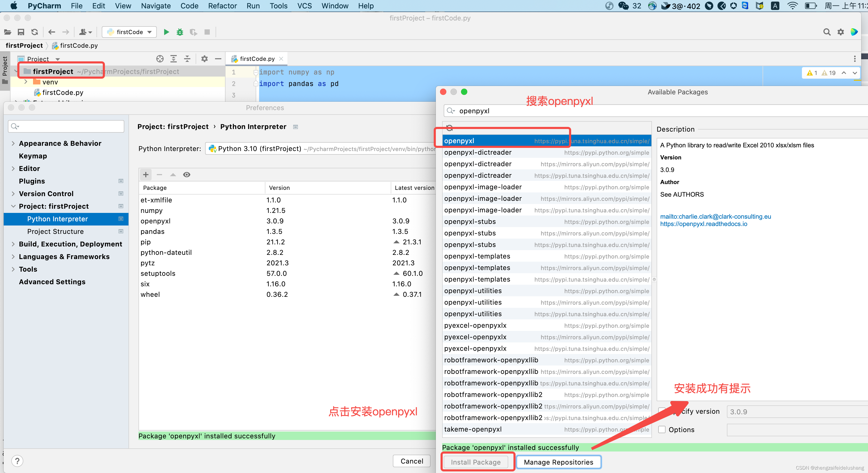The height and width of the screenshot is (473, 868).
Task: Open openpyxl.readthedocs.io documentation link
Action: click(703, 224)
